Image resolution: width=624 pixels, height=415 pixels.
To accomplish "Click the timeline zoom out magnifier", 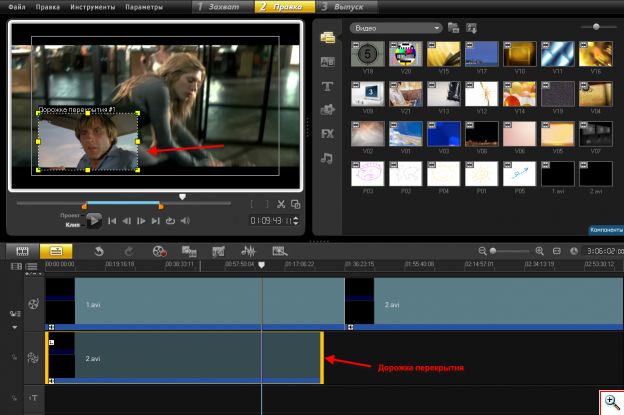I will click(x=482, y=251).
